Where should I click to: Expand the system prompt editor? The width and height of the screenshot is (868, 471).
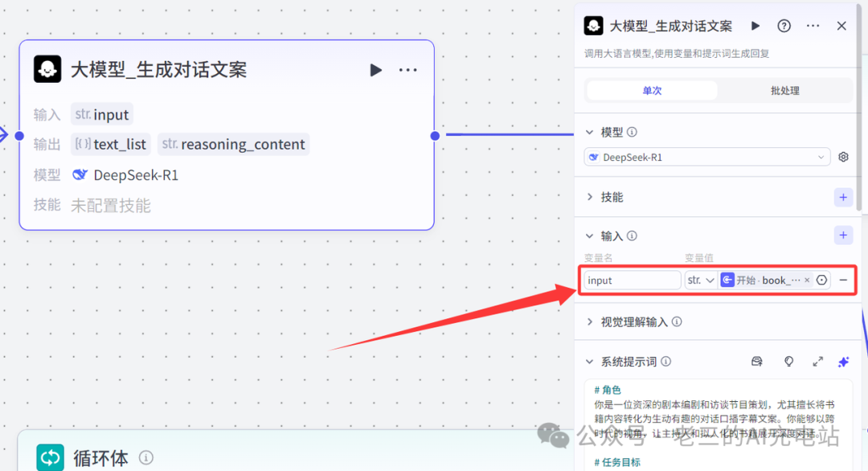pyautogui.click(x=817, y=362)
